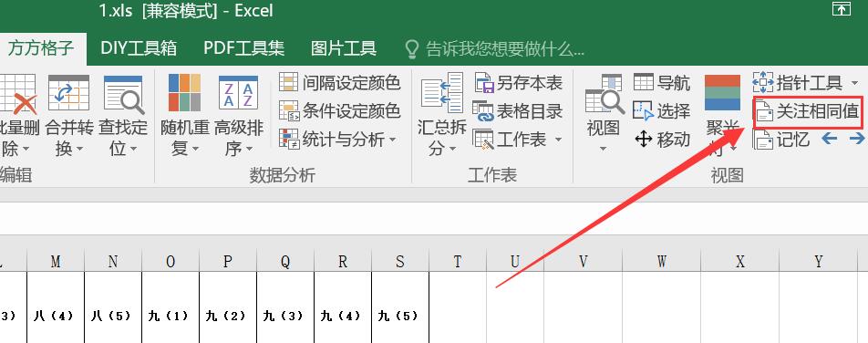Toggle the 导航 pane button
Screen dimensions: 868x343
click(x=662, y=83)
